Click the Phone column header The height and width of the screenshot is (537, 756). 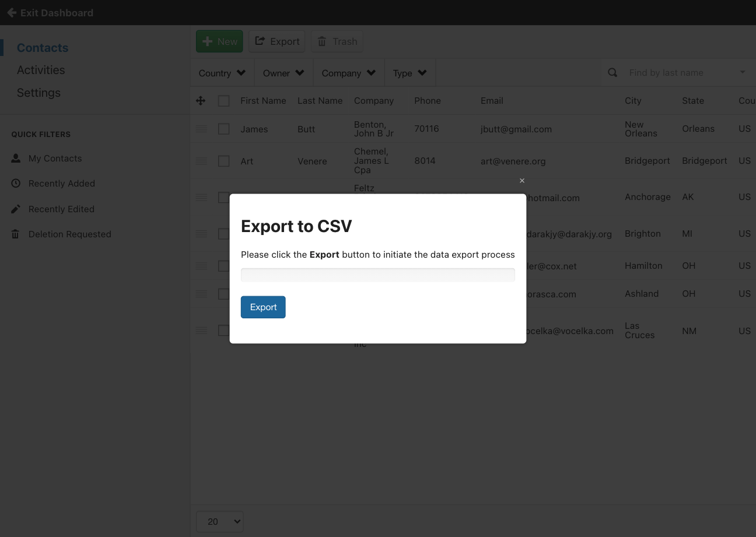pyautogui.click(x=428, y=101)
